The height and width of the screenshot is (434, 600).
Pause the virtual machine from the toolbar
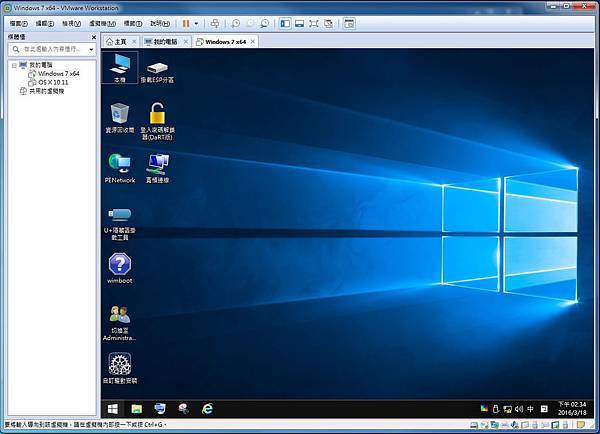(186, 24)
